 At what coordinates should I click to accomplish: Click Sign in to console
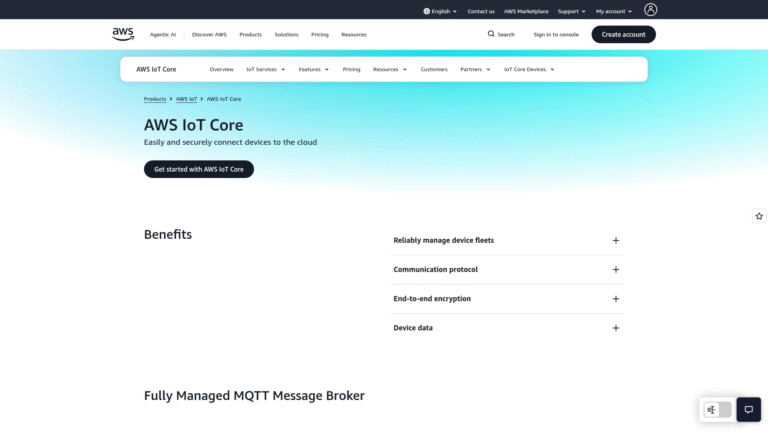tap(556, 35)
